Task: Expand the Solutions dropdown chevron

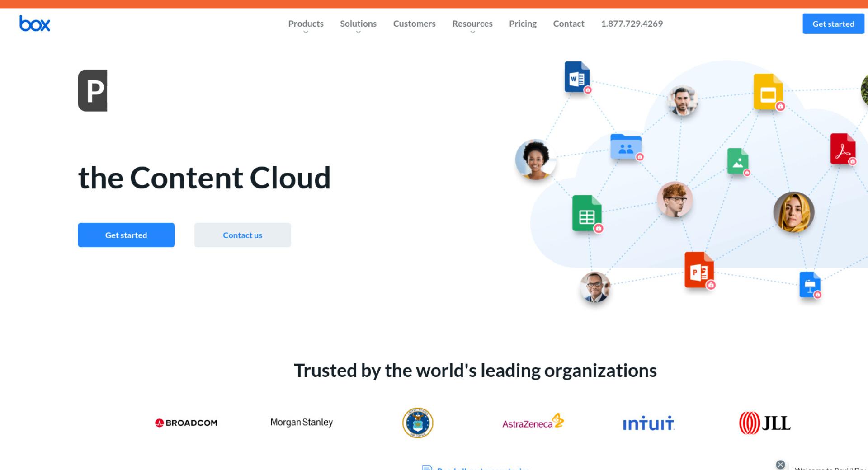Action: coord(358,32)
